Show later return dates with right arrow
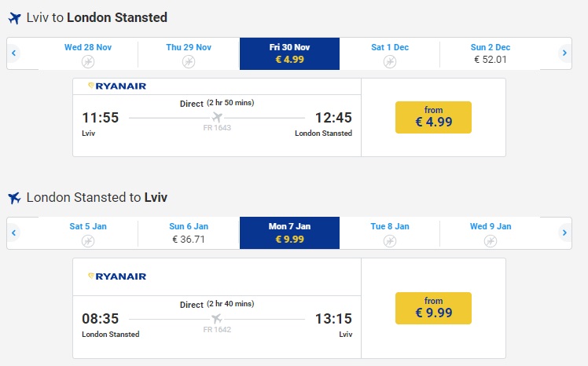 click(x=564, y=233)
